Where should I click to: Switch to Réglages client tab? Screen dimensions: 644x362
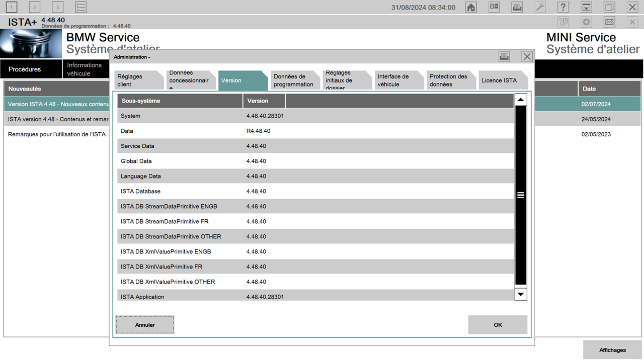coord(139,80)
